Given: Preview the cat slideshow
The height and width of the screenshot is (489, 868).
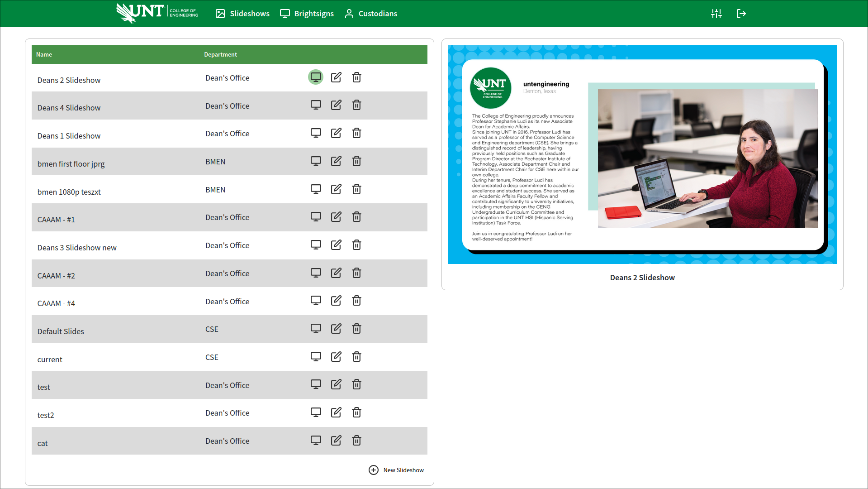Looking at the screenshot, I should (x=316, y=441).
